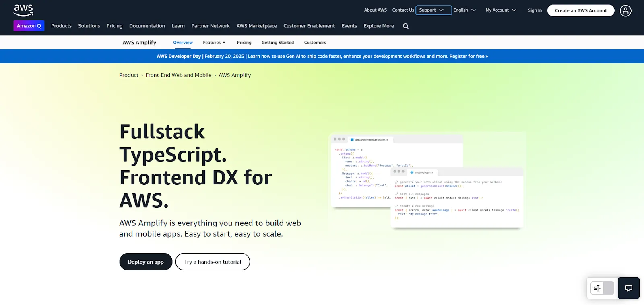Open AWS Marketplace menu
This screenshot has width=644, height=305.
pos(256,26)
